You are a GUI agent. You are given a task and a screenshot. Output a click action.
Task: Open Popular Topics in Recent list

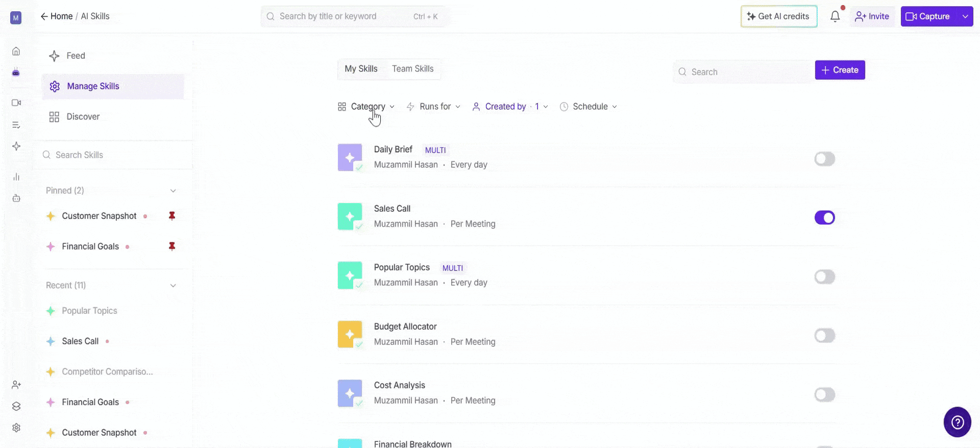pos(89,311)
